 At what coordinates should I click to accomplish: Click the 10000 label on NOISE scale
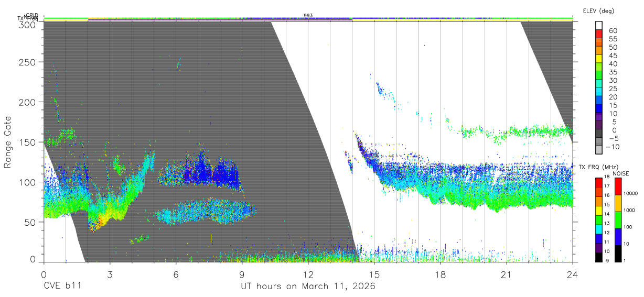click(630, 194)
